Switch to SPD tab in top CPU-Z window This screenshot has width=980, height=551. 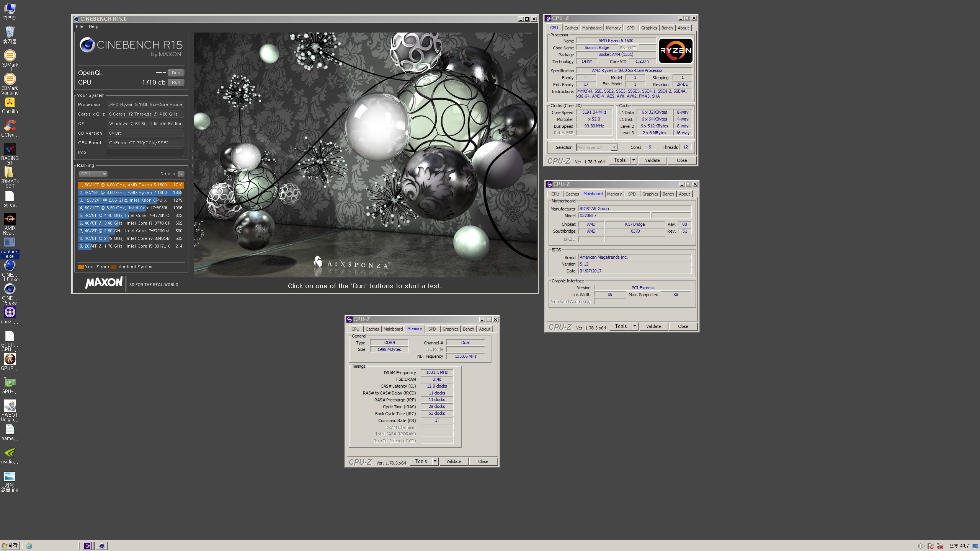click(630, 28)
